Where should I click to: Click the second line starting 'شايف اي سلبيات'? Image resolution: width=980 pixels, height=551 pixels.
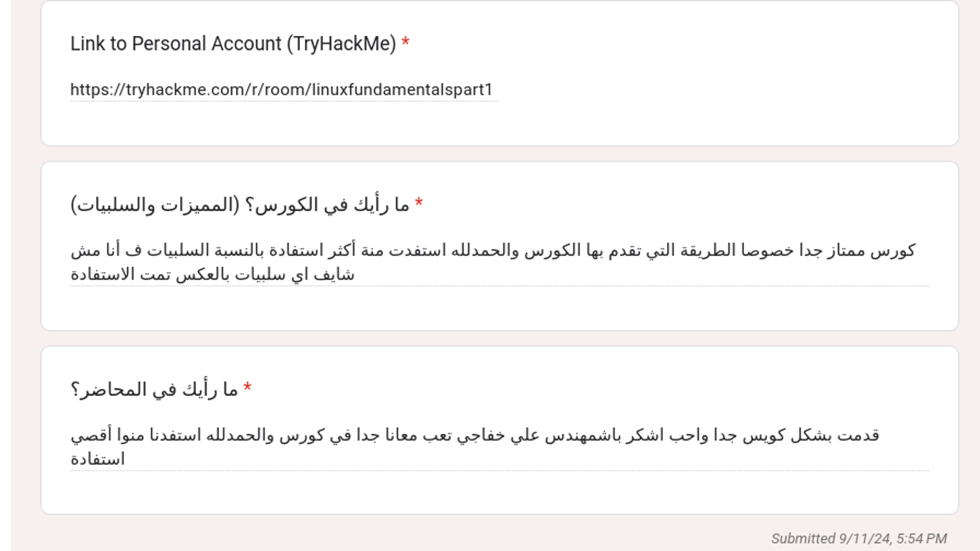pos(212,275)
